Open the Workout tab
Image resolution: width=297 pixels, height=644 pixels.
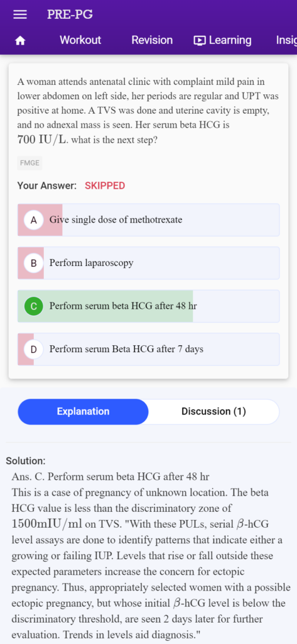click(x=80, y=40)
